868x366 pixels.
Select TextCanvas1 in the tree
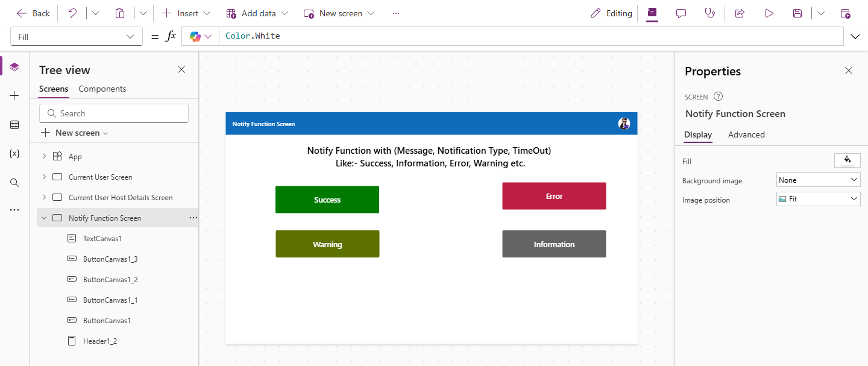[102, 239]
